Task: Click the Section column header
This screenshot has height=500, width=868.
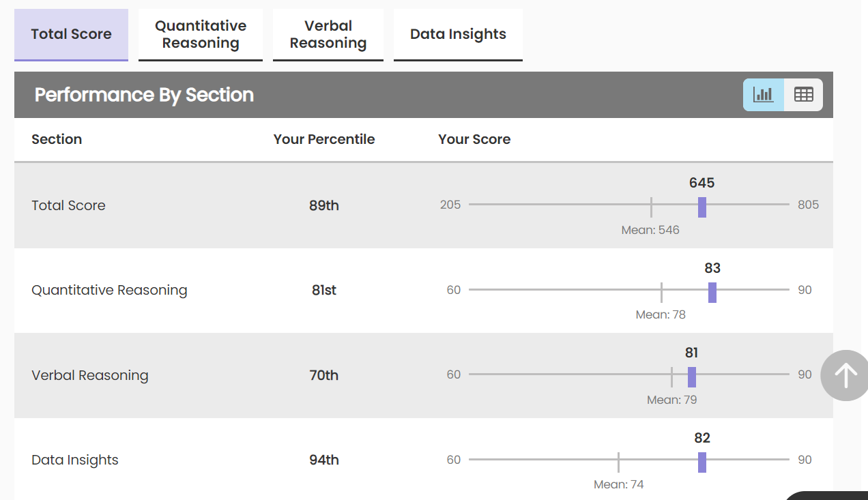Action: pos(57,139)
